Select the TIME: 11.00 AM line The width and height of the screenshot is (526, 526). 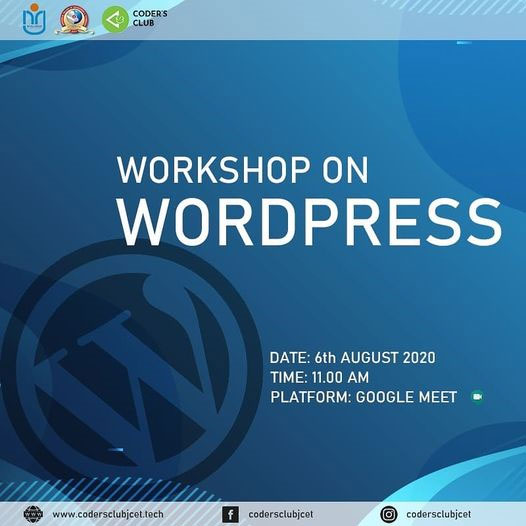pyautogui.click(x=320, y=377)
